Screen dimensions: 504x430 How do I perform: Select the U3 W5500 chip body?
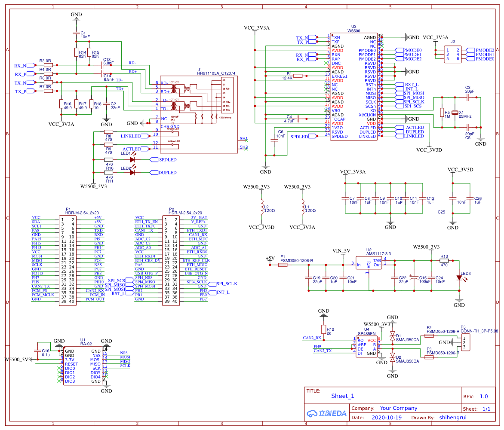coord(353,87)
